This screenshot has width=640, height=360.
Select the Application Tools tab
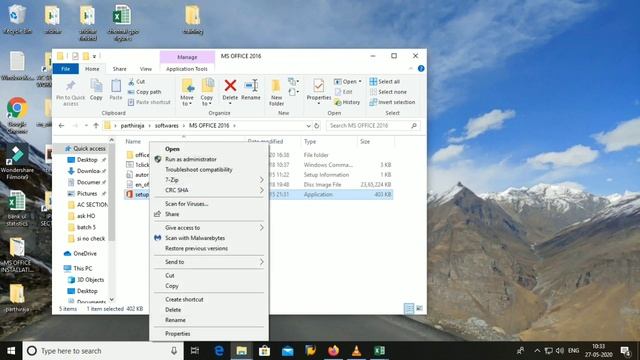tap(187, 69)
